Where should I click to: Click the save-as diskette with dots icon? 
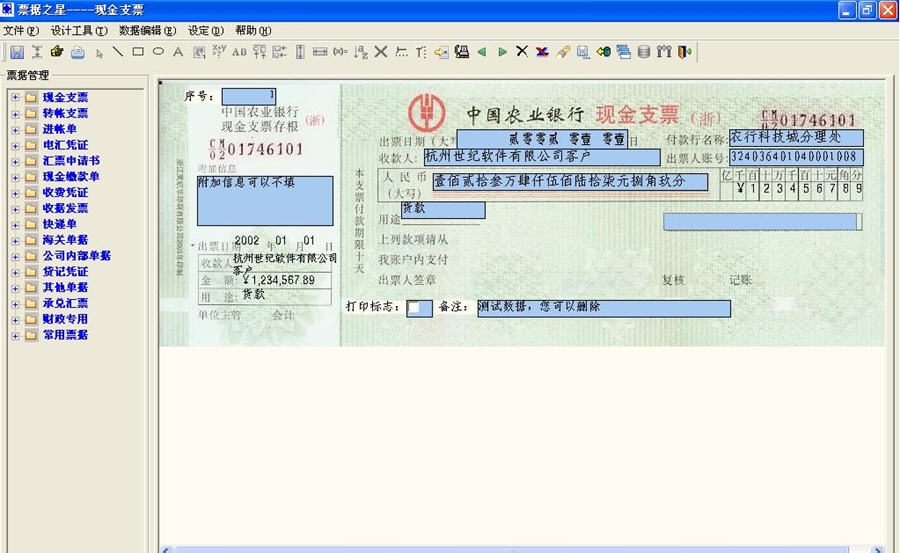[583, 52]
